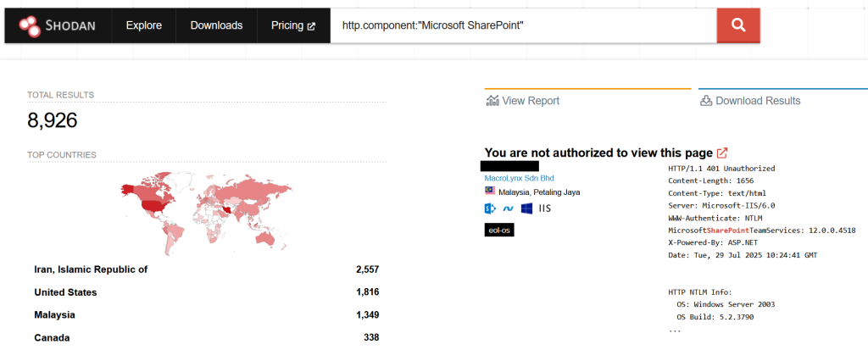Open the MacroLynx Sdn Bhd organization link
This screenshot has width=868, height=350.
click(x=519, y=178)
